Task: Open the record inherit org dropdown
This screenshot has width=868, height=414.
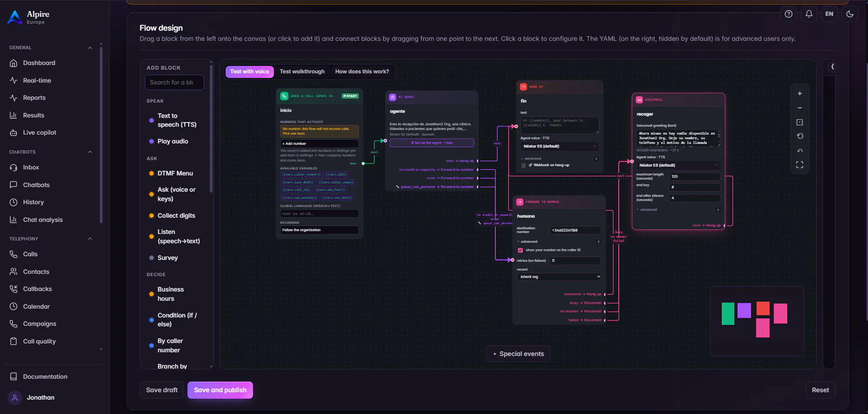Action: coord(559,277)
